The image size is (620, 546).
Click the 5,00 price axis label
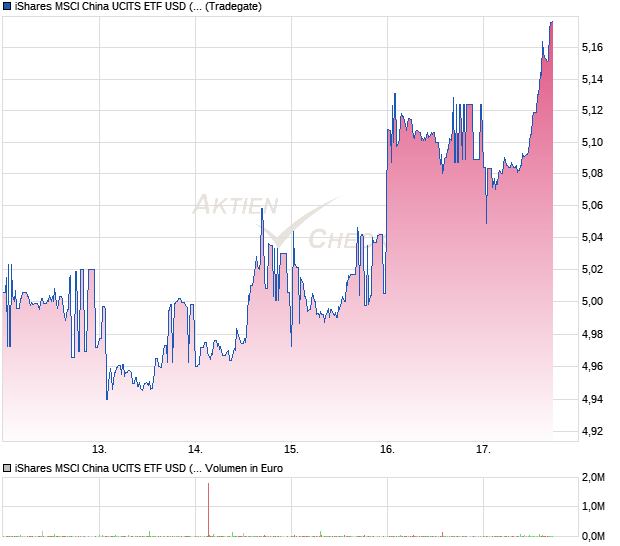tap(592, 301)
